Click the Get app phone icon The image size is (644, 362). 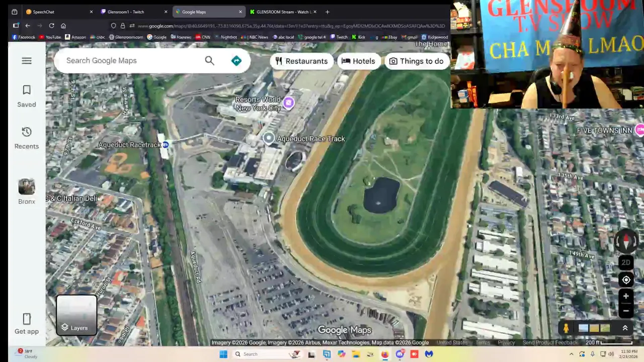click(x=27, y=319)
